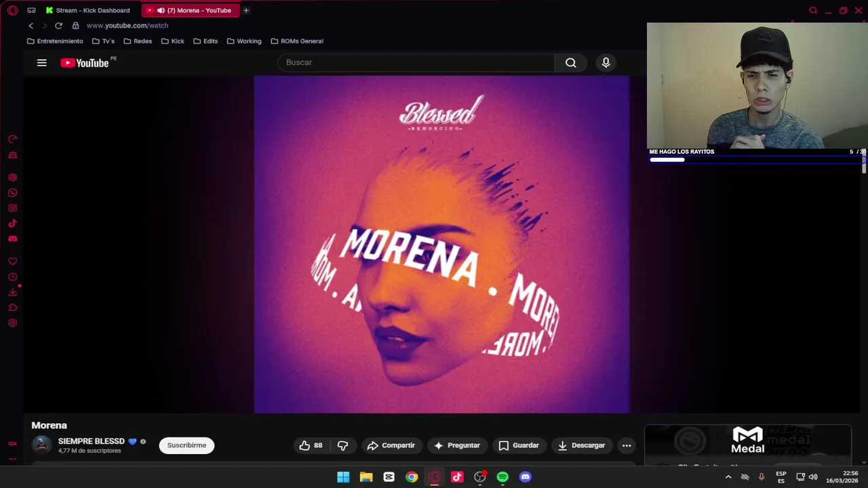Start voice search with microphone icon

coord(606,62)
